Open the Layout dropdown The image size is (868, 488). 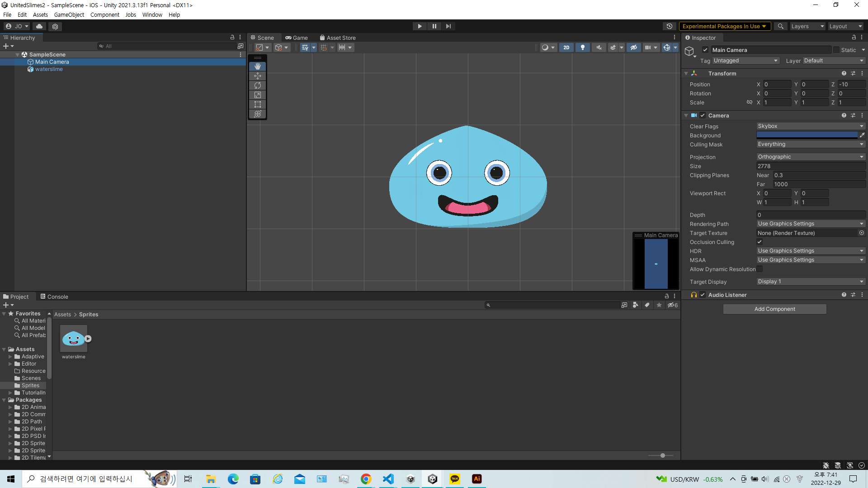tap(845, 26)
